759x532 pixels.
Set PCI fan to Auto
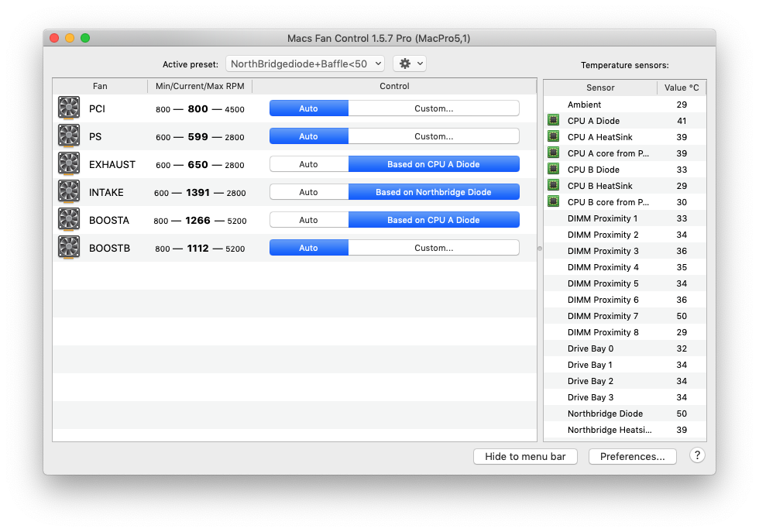coord(309,108)
